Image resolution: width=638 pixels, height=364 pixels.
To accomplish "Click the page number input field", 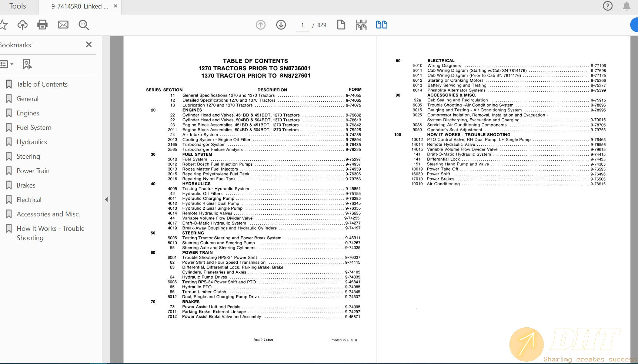I will pyautogui.click(x=302, y=25).
